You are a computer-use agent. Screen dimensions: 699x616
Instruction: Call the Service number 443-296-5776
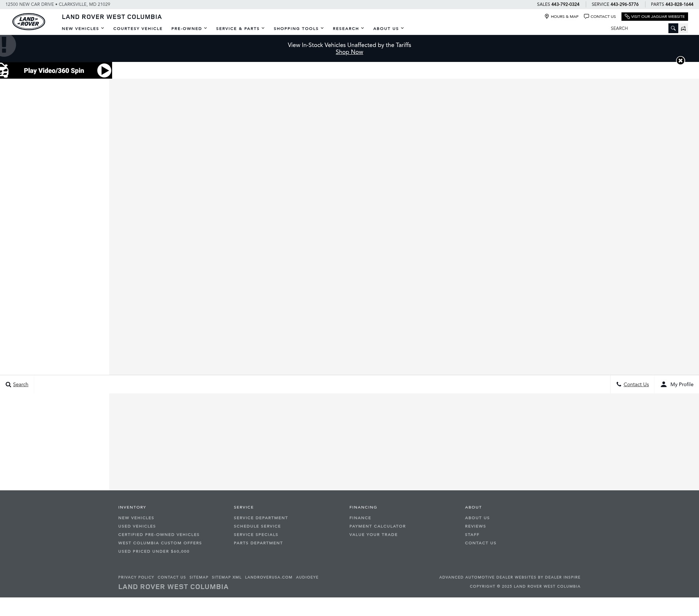pyautogui.click(x=624, y=4)
